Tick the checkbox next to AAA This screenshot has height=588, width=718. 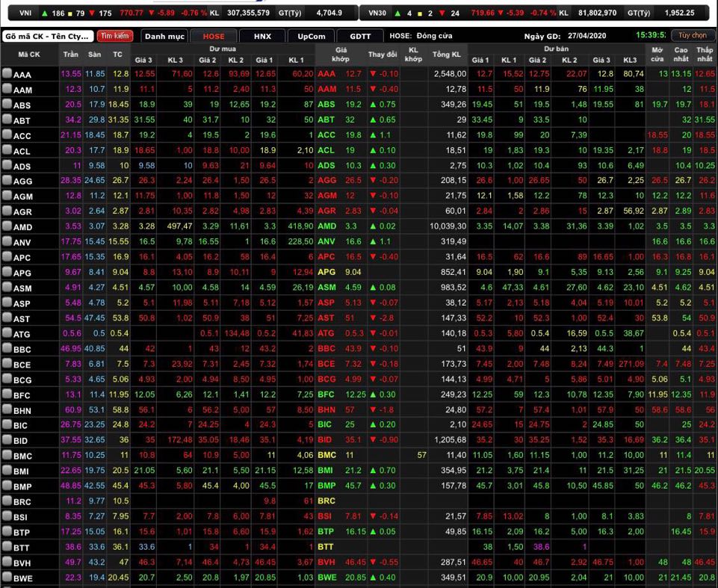tap(7, 74)
